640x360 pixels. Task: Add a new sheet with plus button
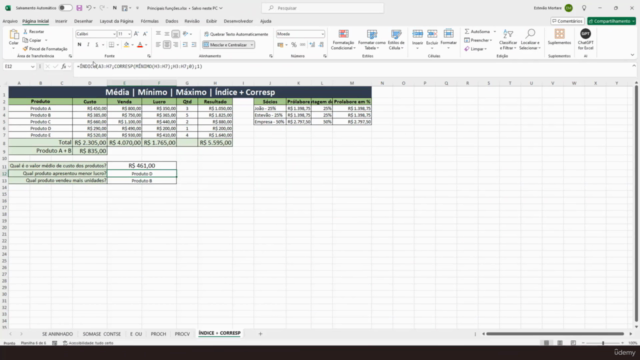click(260, 334)
